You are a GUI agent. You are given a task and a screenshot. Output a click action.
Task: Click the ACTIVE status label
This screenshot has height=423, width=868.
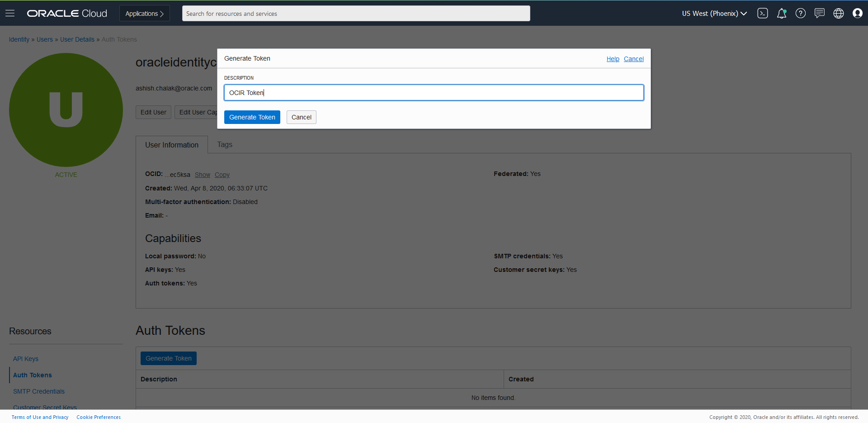pyautogui.click(x=66, y=175)
